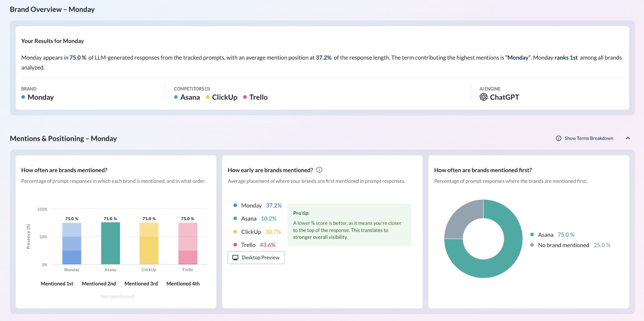Click the '75.0 %' value in the results summary
Image resolution: width=644 pixels, height=321 pixels.
pos(78,58)
